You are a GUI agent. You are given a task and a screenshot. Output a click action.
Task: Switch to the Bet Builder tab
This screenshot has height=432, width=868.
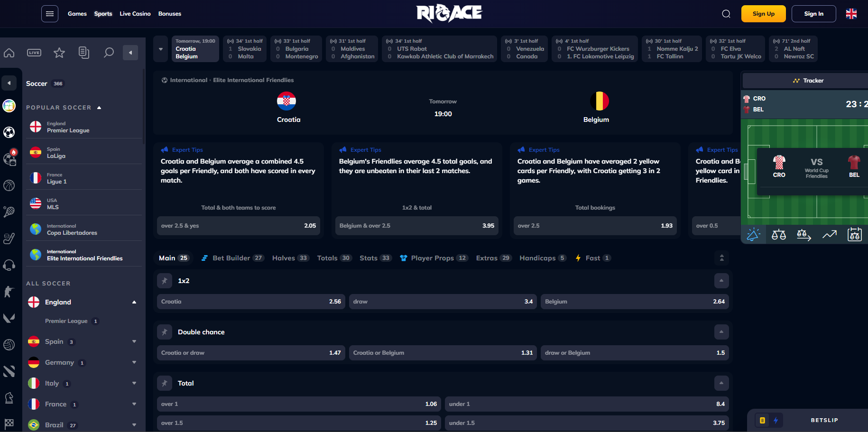point(232,258)
